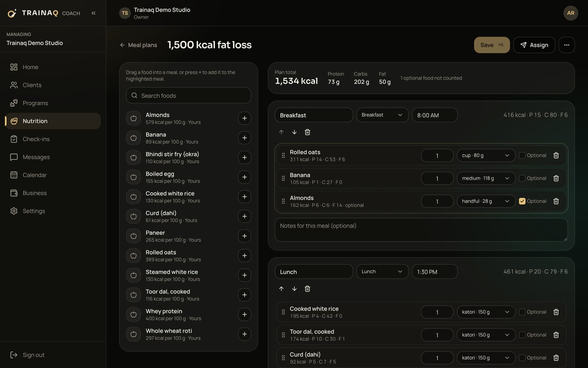The height and width of the screenshot is (368, 588).
Task: Click AR user avatar
Action: point(570,13)
